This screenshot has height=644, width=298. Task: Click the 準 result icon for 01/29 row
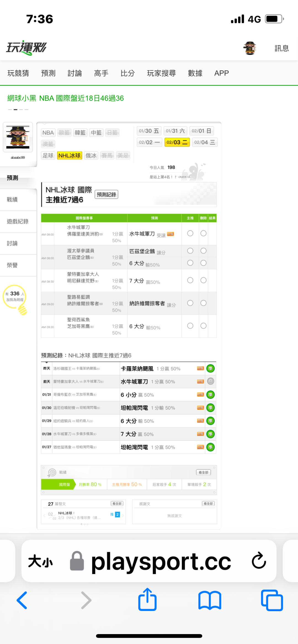click(211, 421)
